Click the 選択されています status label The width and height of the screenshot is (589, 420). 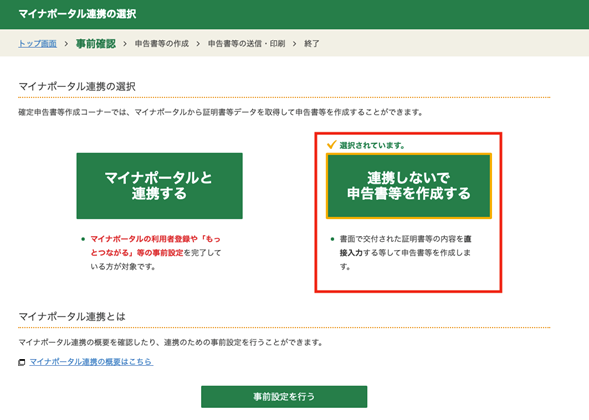coord(372,145)
